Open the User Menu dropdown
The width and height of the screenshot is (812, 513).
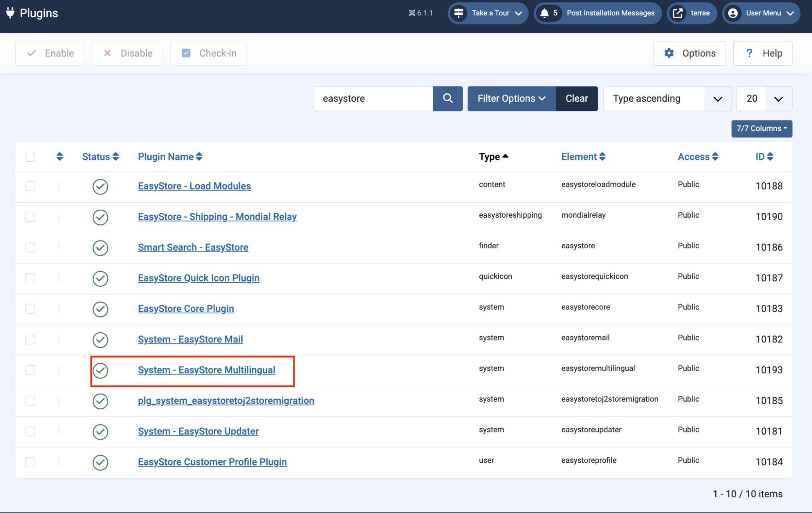pyautogui.click(x=761, y=13)
